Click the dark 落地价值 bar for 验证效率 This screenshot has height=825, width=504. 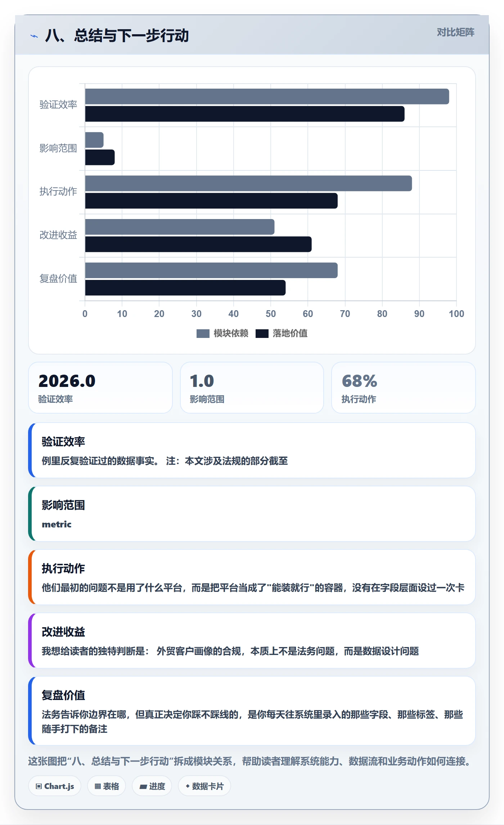(245, 114)
